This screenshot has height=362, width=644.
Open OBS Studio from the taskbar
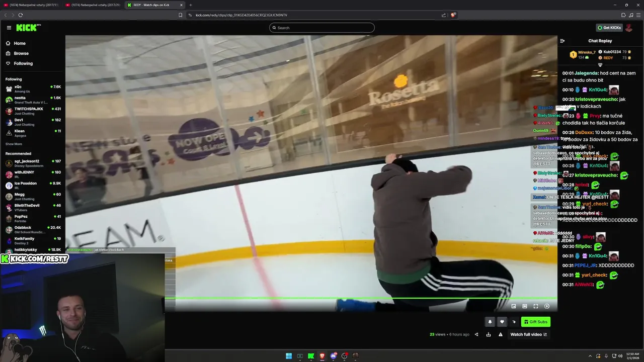344,356
